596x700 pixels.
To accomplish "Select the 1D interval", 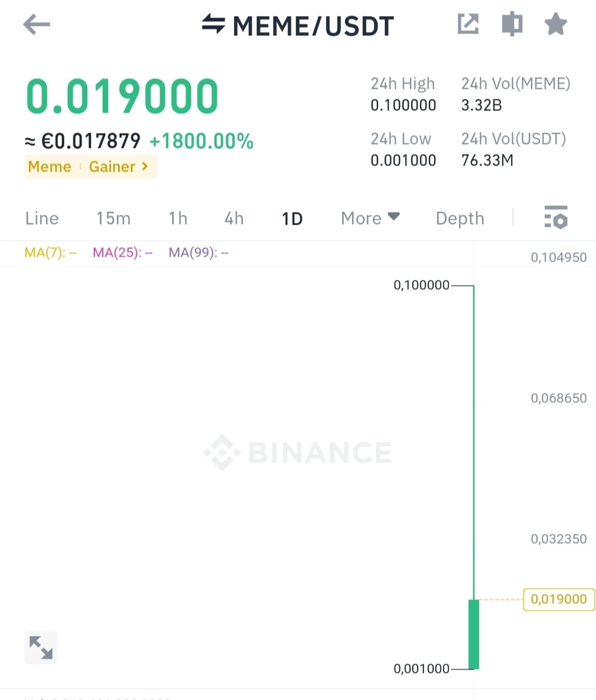I will (x=292, y=219).
